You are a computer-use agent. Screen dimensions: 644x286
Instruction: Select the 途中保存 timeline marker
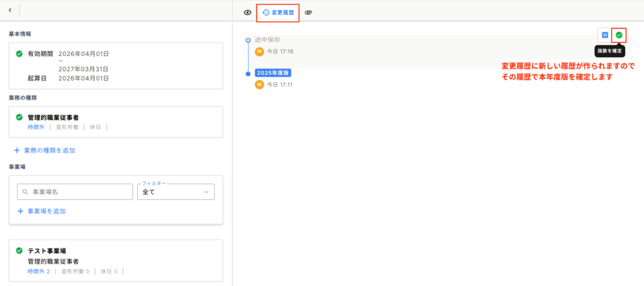click(248, 40)
